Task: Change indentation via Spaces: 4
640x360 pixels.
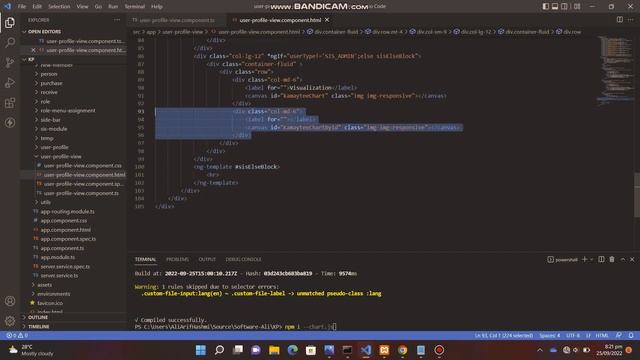Action: point(549,335)
